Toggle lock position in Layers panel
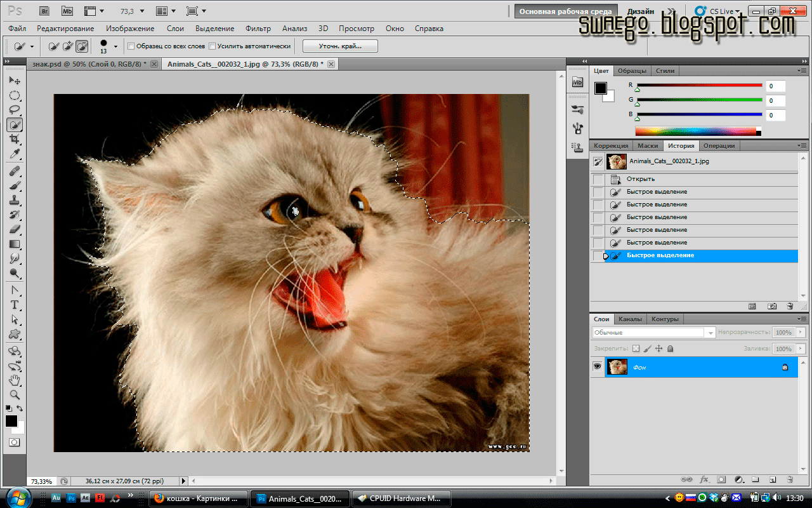The height and width of the screenshot is (508, 812). 659,349
